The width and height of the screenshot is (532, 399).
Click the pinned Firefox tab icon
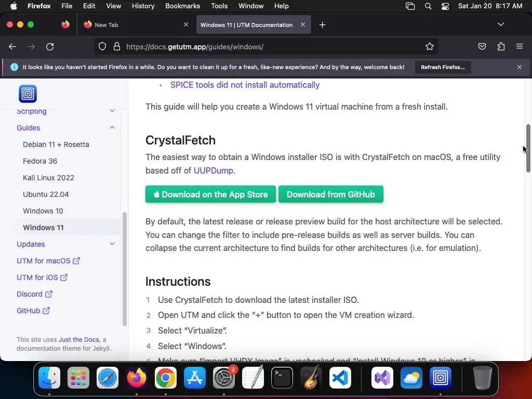pos(65,24)
